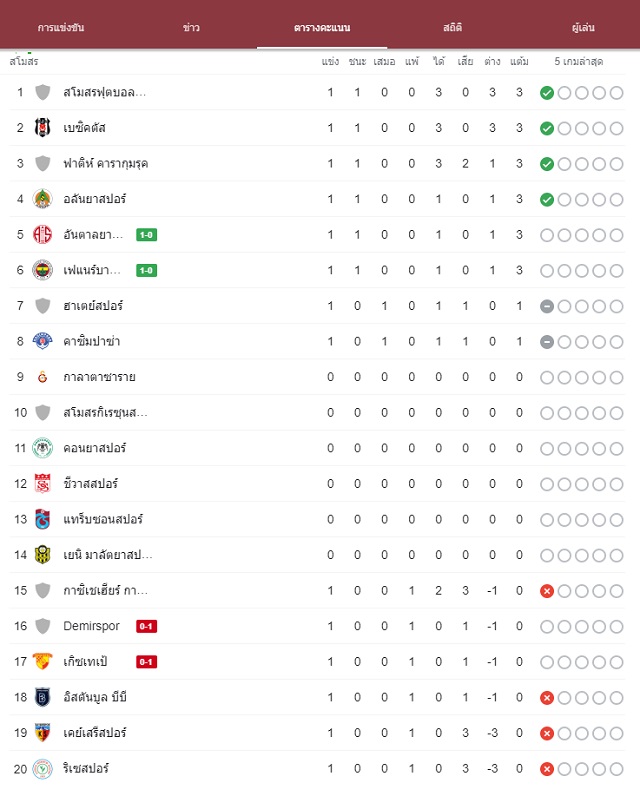Screen dimensions: 640x796
Task: Click the Trabzonspor crest in row 13
Action: tap(43, 519)
